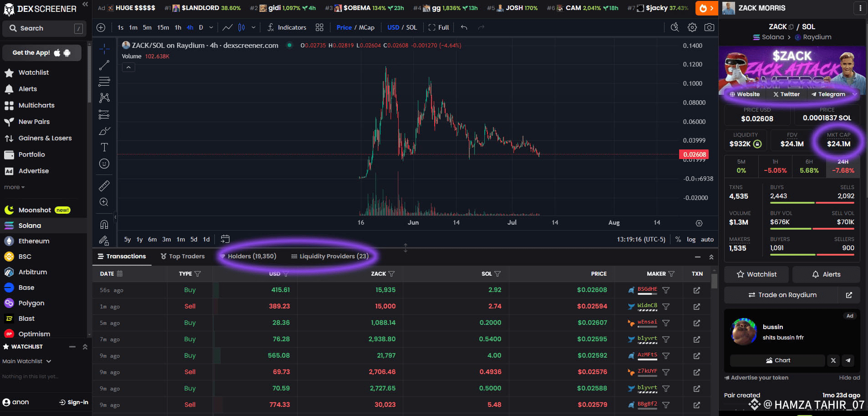868x416 pixels.
Task: Filter trades by maker BSGdHE
Action: pyautogui.click(x=666, y=290)
